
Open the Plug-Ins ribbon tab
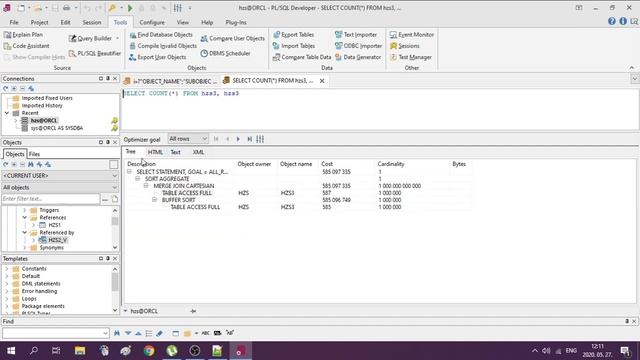tap(236, 22)
